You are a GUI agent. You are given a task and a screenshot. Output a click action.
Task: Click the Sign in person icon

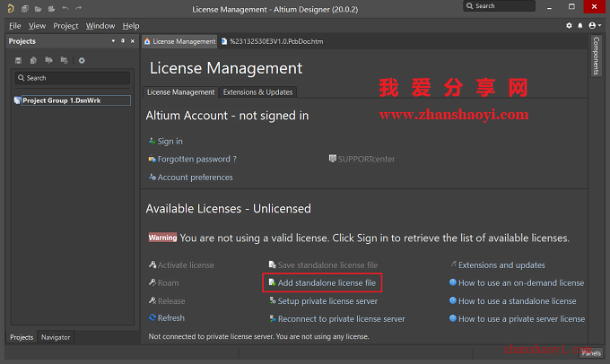click(152, 141)
